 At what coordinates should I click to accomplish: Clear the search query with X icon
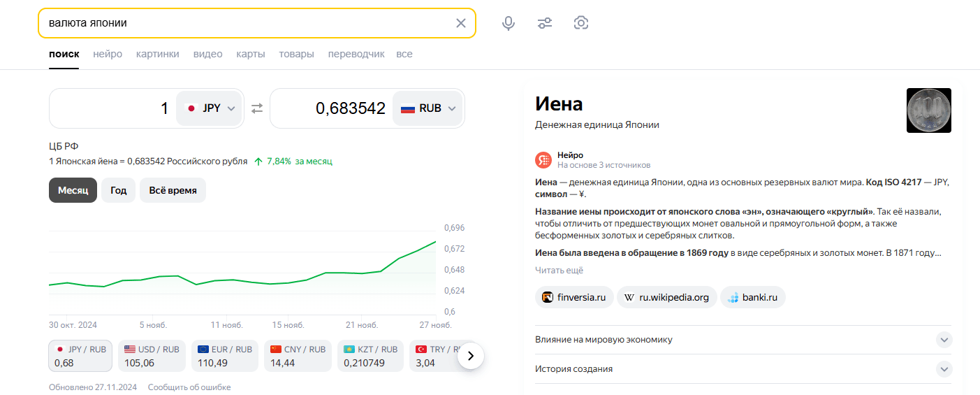point(461,23)
